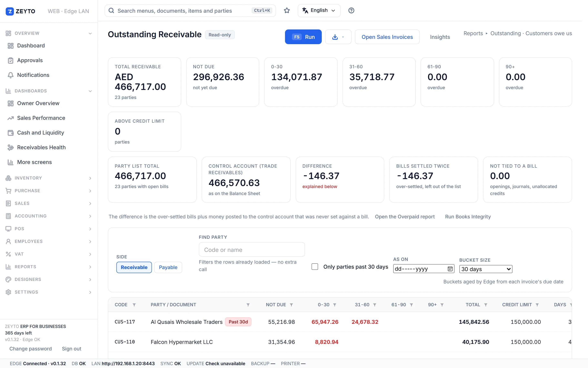Open the PURCHASE menu section
Viewport: 588px width, 368px height.
tap(49, 191)
